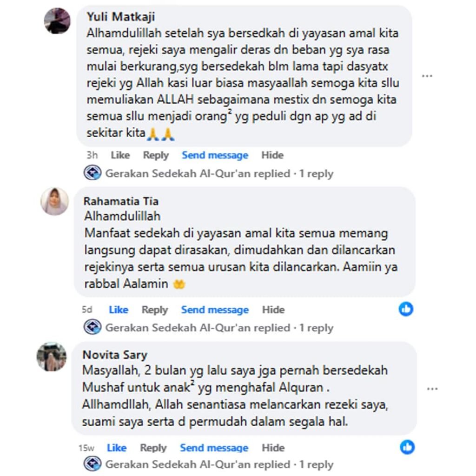The image size is (476, 476).
Task: Open three-dot options for Yuli's comment
Action: [427, 76]
